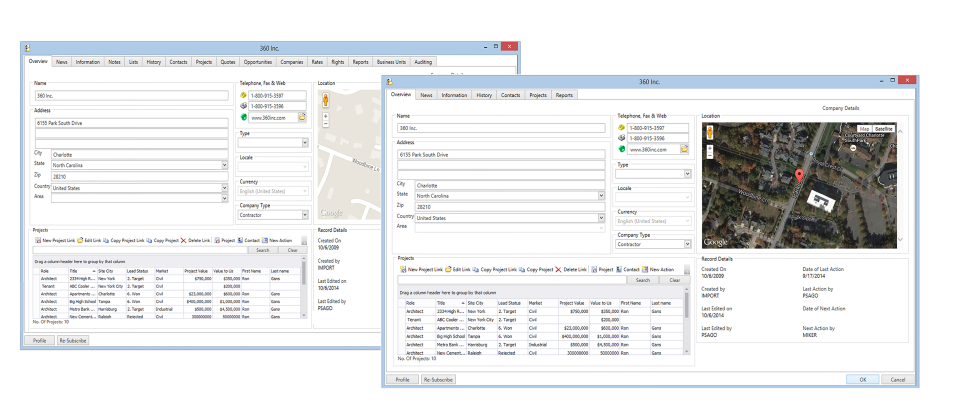
Task: Open State dropdown in front window
Action: click(x=601, y=196)
